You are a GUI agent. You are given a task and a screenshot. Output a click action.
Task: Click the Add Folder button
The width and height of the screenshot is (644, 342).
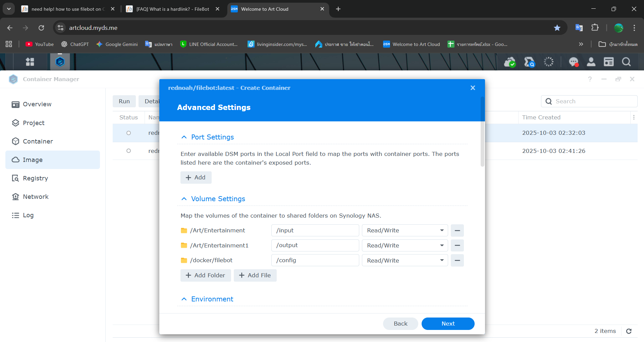pyautogui.click(x=206, y=275)
